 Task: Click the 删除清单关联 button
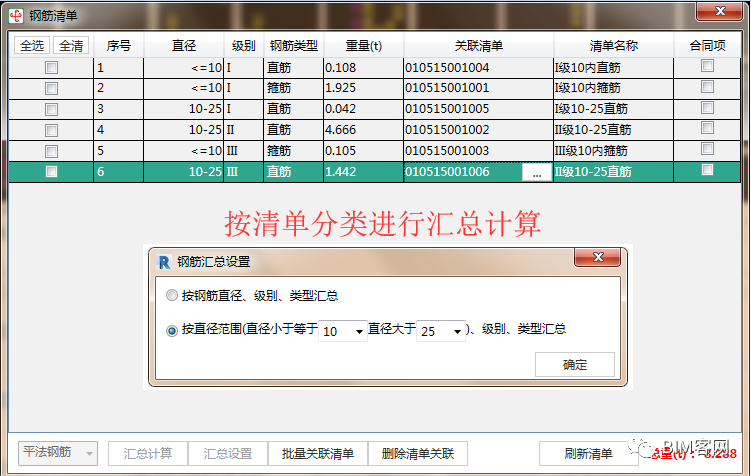coord(418,453)
